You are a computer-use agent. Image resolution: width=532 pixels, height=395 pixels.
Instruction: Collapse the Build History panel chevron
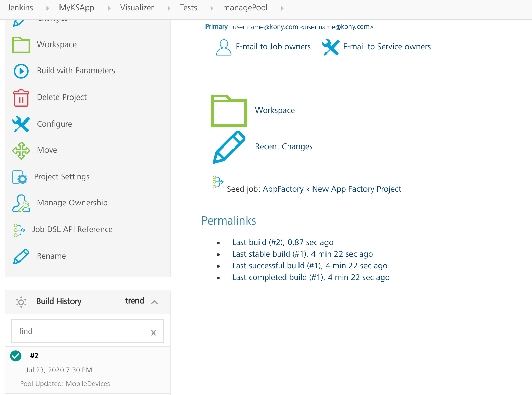[x=155, y=302]
